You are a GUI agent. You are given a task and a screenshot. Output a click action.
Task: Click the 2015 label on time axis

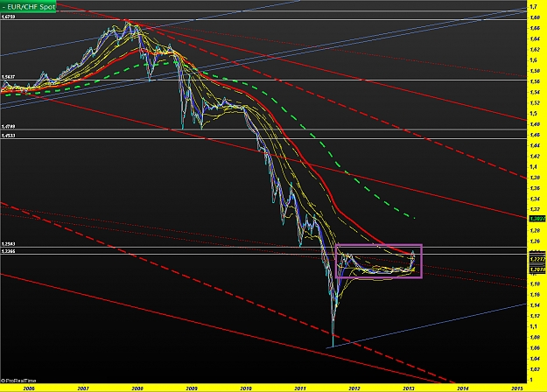516,386
